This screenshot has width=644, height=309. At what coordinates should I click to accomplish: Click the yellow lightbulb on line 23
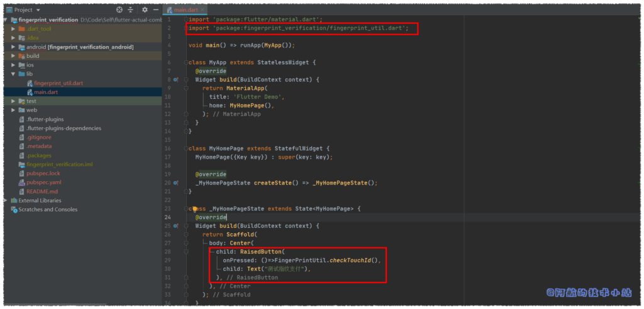[x=195, y=208]
